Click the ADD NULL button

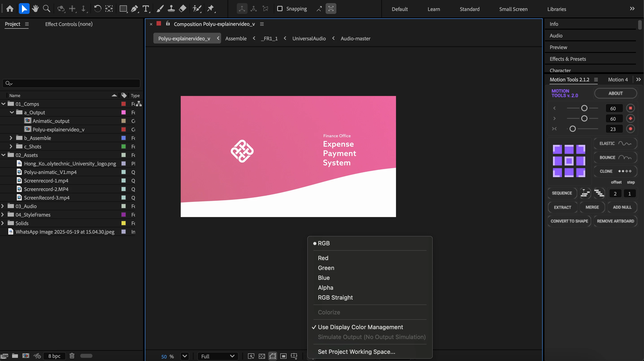coord(622,207)
